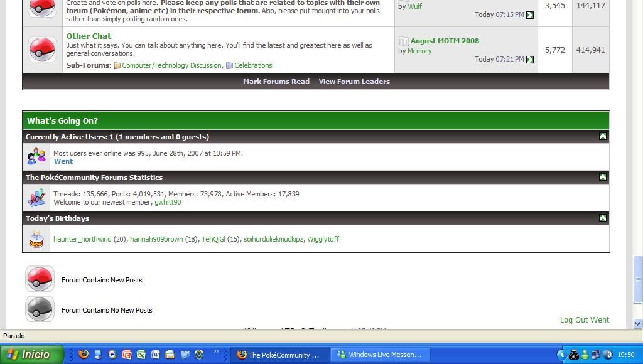This screenshot has width=643, height=364.
Task: Click the camera icon in system tray
Action: [574, 355]
